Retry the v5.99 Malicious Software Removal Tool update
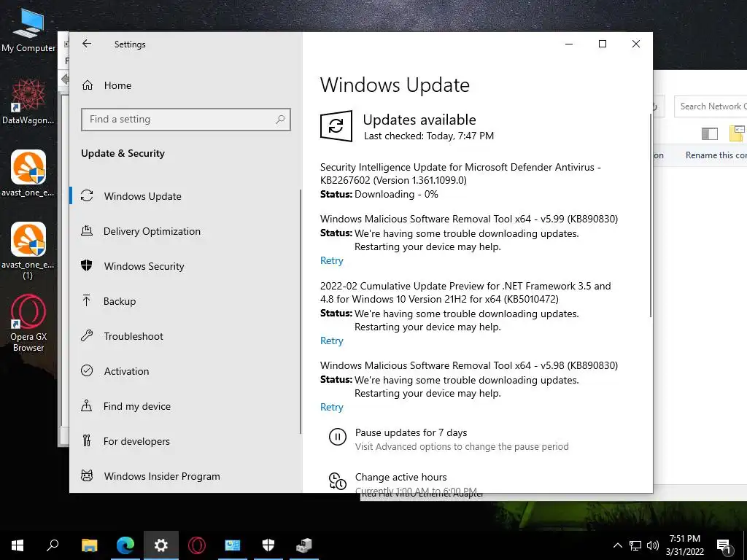This screenshot has width=747, height=560. click(x=332, y=260)
